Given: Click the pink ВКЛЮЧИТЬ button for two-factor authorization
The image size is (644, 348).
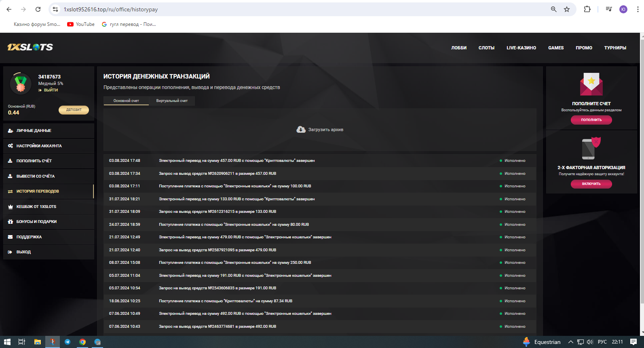Looking at the screenshot, I should [x=591, y=184].
